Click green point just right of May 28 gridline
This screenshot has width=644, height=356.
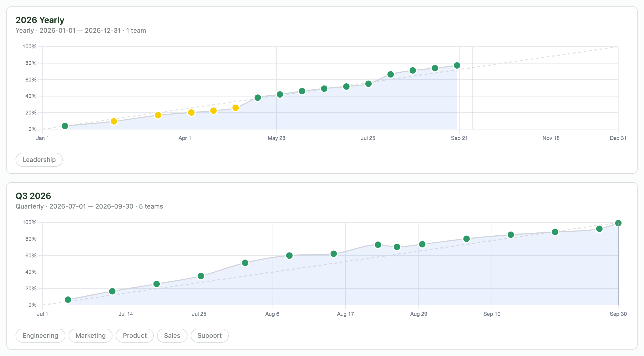(280, 94)
